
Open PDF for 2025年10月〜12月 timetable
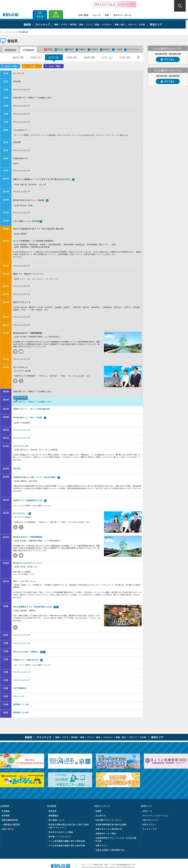[x=167, y=60]
